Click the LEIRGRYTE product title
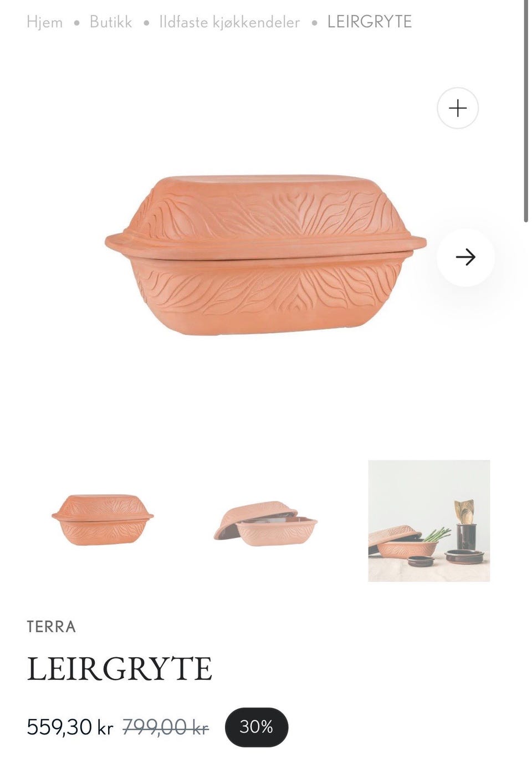Viewport: 532px width, 768px height. (x=120, y=668)
